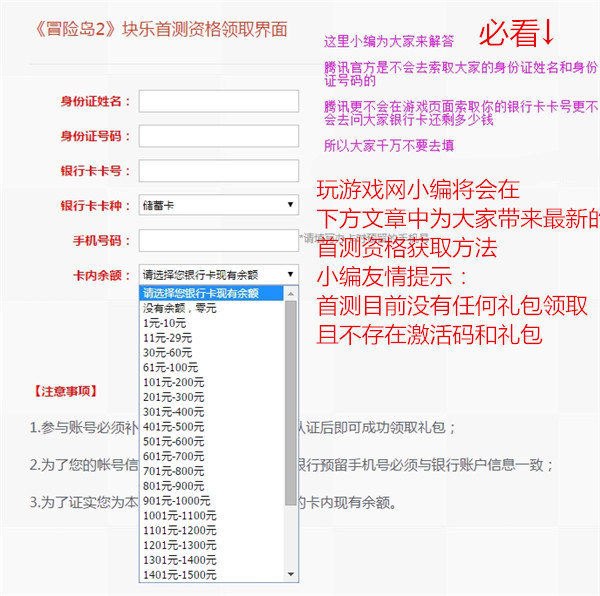Choose 1301元-1400元 in the dropdown list
Image resolution: width=600 pixels, height=596 pixels.
click(212, 560)
